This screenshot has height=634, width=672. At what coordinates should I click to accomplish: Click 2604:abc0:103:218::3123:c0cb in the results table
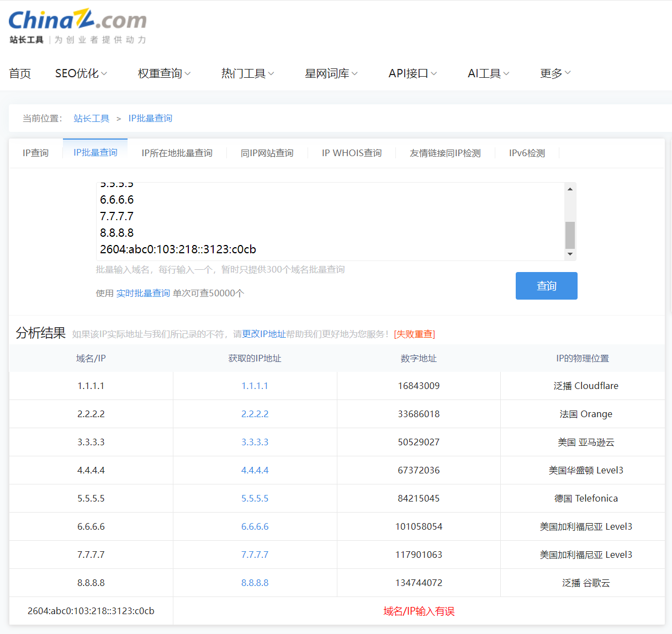click(91, 611)
